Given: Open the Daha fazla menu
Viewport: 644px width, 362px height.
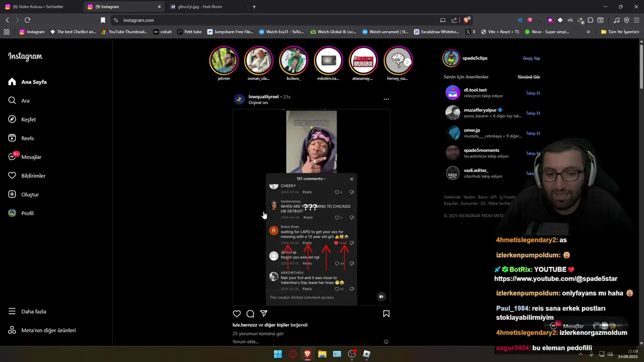Looking at the screenshot, I should (x=27, y=311).
